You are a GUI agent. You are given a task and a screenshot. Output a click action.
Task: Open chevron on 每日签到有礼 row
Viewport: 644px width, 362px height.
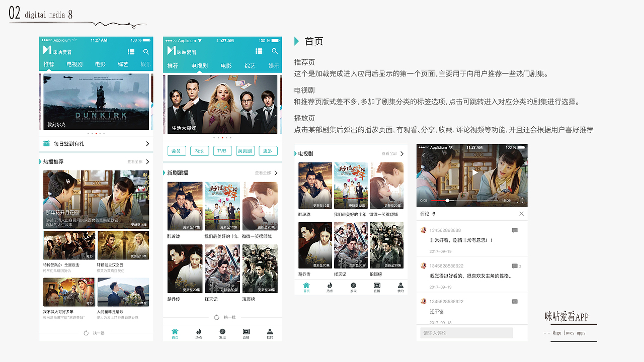tap(147, 144)
